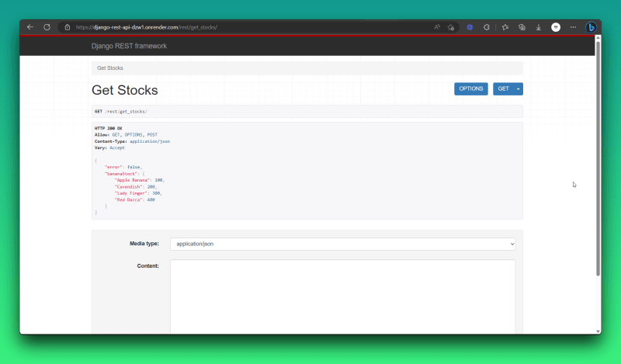Open the Favorites list icon
621x364 pixels.
[505, 27]
